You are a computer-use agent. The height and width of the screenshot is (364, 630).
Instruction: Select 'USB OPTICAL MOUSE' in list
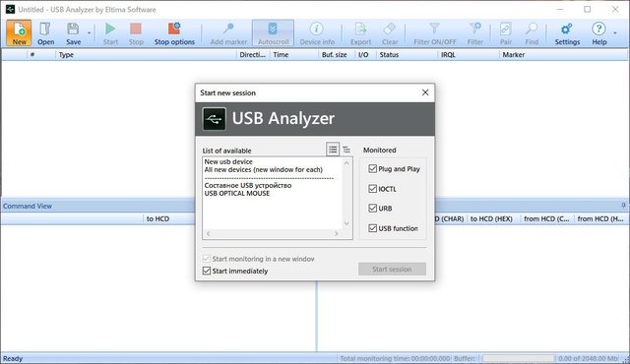236,194
